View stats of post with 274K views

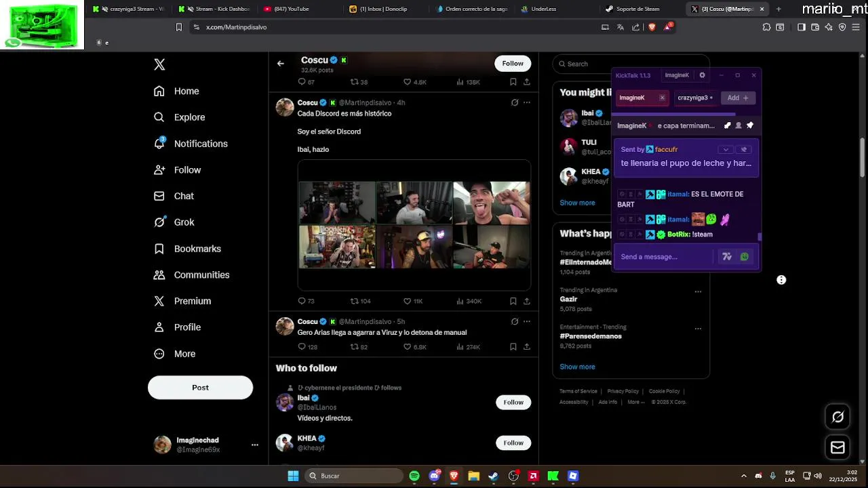pos(468,346)
